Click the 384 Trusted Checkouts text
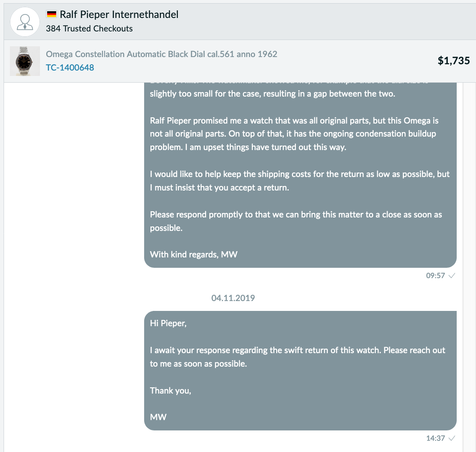Image resolution: width=476 pixels, height=452 pixels. [89, 29]
